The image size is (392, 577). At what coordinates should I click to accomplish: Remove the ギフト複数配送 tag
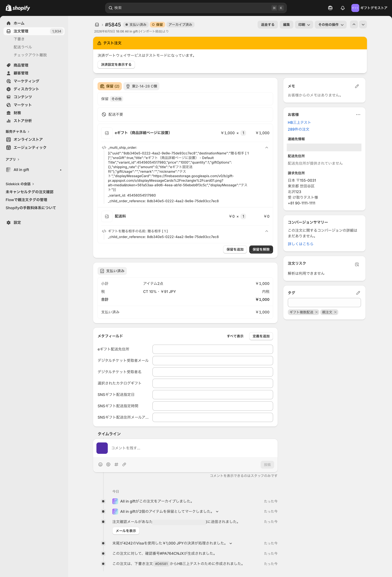[x=316, y=312]
